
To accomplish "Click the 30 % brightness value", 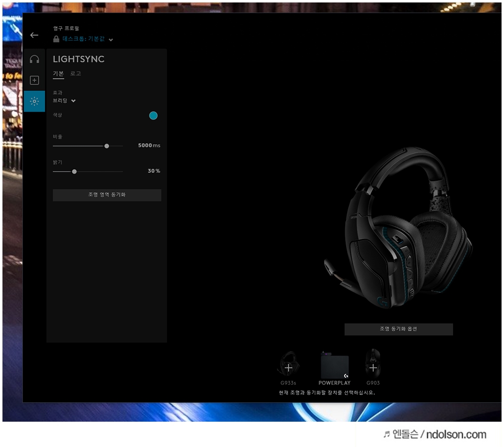I will (x=154, y=171).
